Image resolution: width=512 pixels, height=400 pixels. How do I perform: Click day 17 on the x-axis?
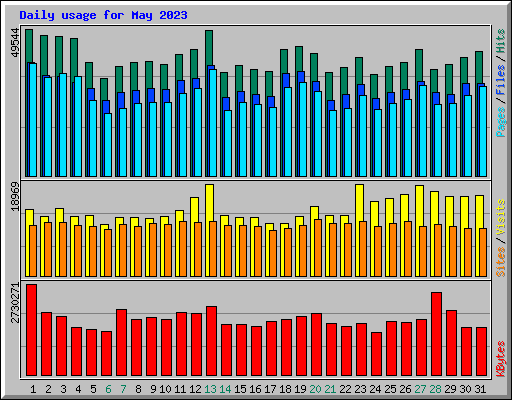click(x=270, y=389)
